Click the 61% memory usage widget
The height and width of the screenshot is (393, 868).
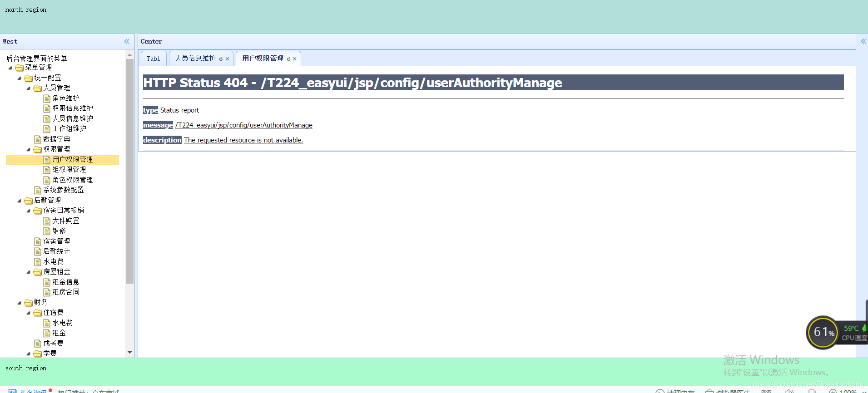click(822, 332)
